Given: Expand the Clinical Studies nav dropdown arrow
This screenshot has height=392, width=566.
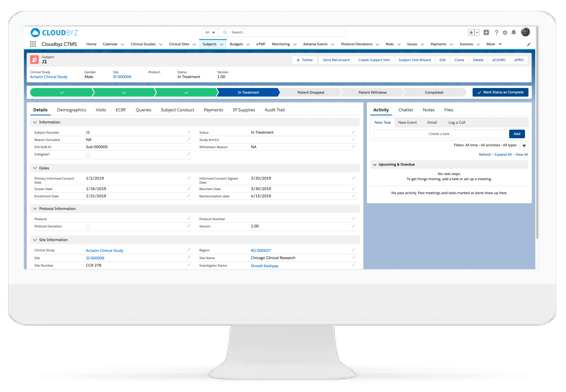Looking at the screenshot, I should (161, 45).
